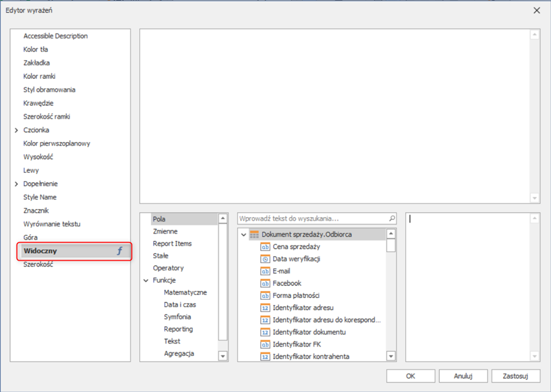Click the text icon beside Forma płatności
This screenshot has height=392, width=551.
265,295
